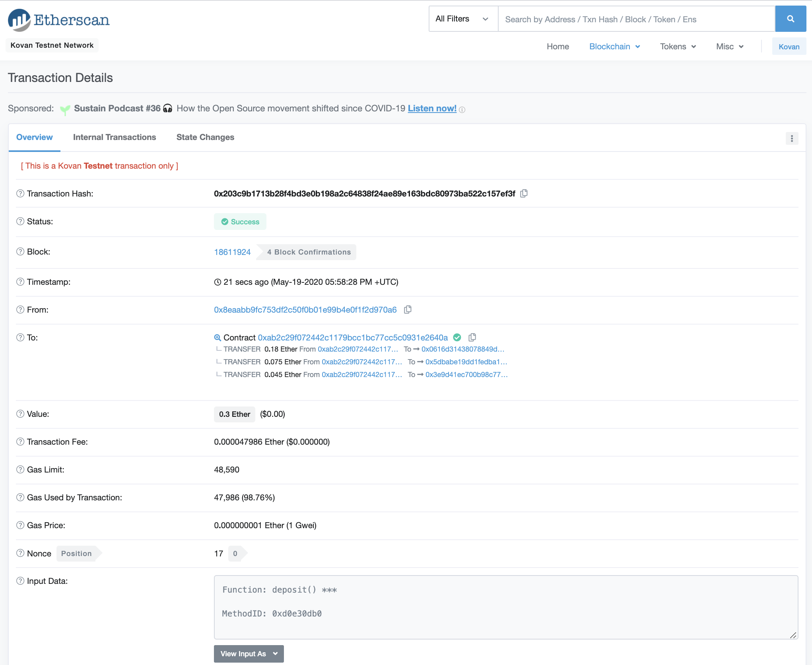Expand the Tokens menu
The image size is (812, 665).
(x=678, y=47)
